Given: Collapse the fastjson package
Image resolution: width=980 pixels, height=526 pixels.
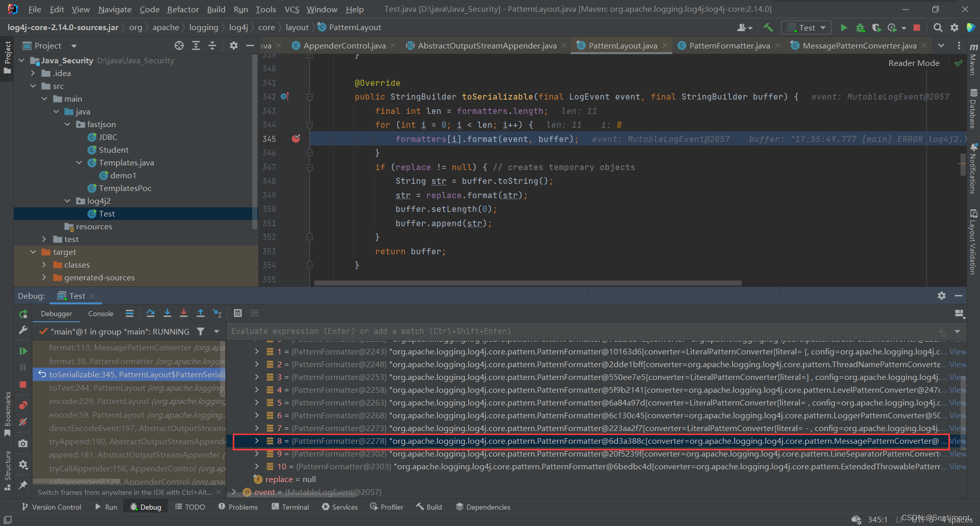Looking at the screenshot, I should click(67, 124).
